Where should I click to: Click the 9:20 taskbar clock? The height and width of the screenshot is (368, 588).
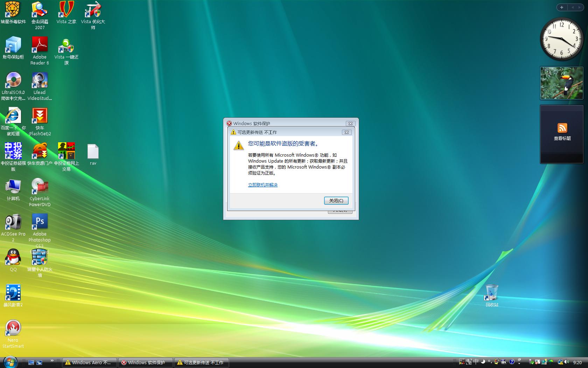click(577, 362)
